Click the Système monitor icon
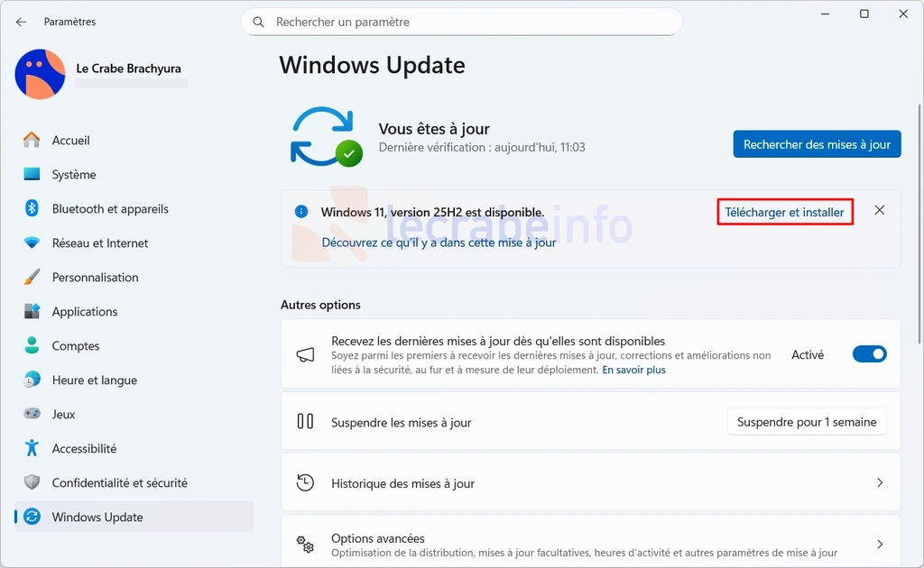924x568 pixels. click(32, 174)
